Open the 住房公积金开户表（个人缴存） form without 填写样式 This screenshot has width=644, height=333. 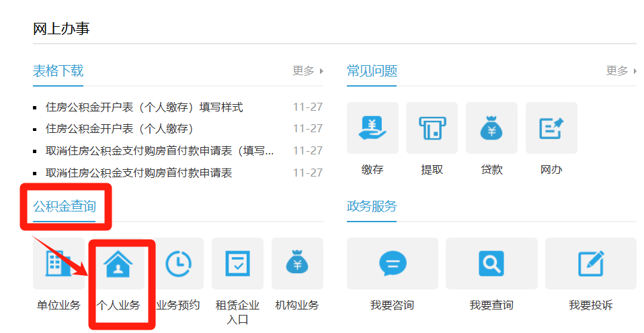[x=120, y=129]
